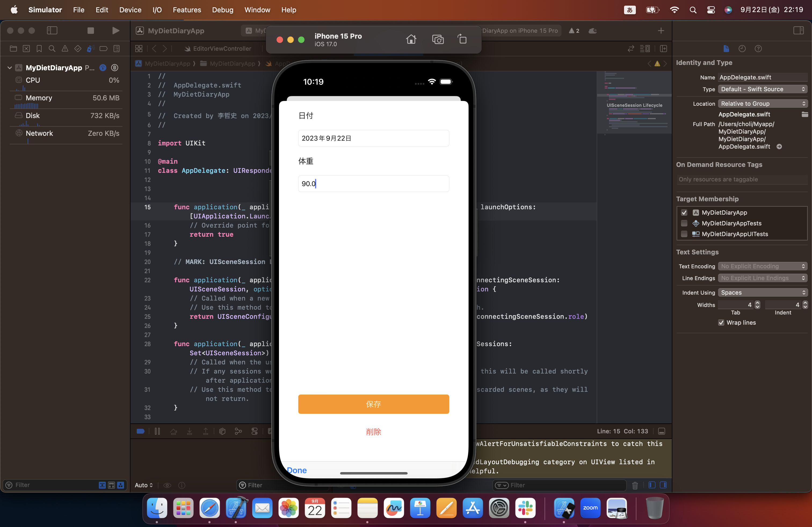812x527 pixels.
Task: Uncheck MyDietDiaryApp target membership
Action: tap(684, 213)
